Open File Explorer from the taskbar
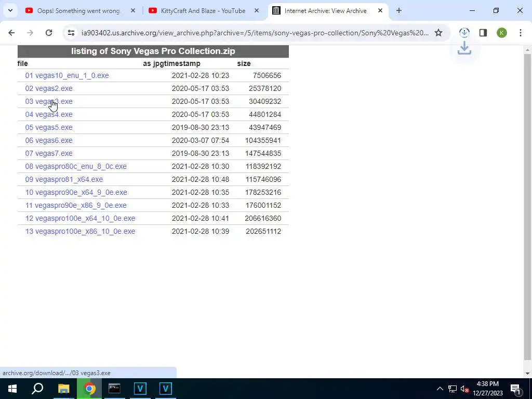The width and height of the screenshot is (532, 399). [x=63, y=389]
